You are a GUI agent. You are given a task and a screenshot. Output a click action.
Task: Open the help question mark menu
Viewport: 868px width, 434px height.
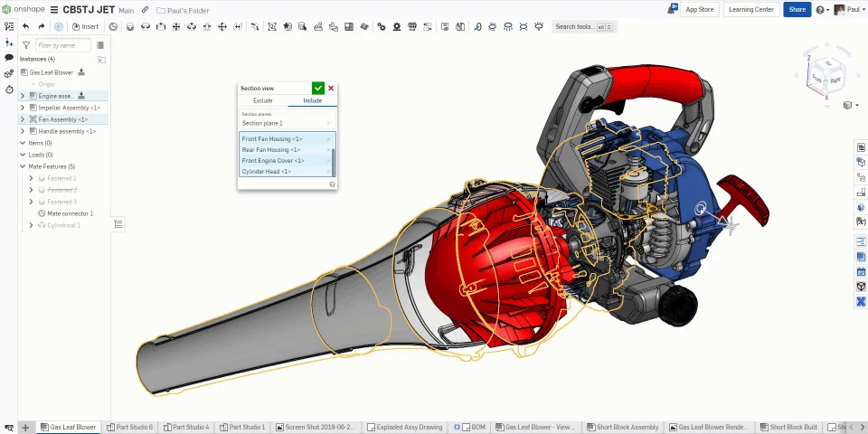point(820,10)
